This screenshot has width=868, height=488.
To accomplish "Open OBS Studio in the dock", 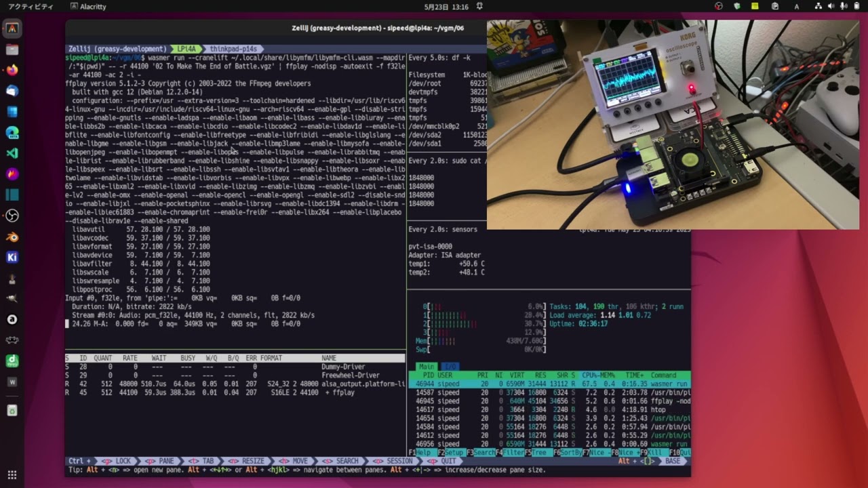I will [x=12, y=216].
